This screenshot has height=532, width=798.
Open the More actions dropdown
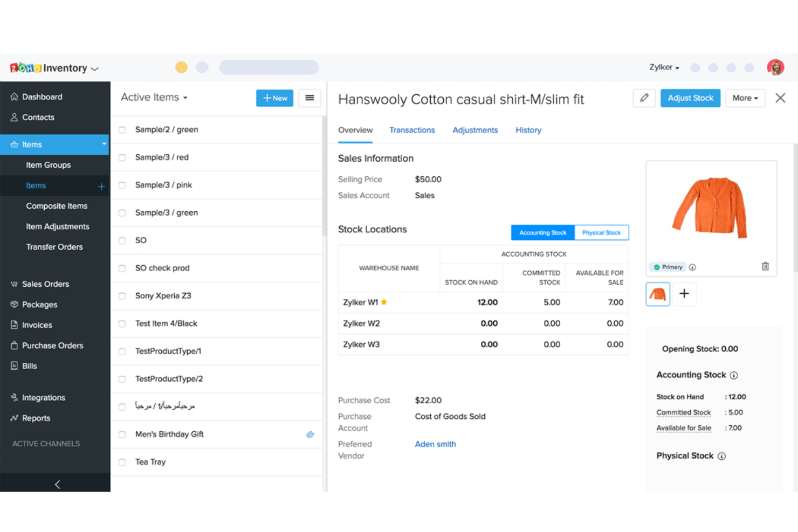745,98
